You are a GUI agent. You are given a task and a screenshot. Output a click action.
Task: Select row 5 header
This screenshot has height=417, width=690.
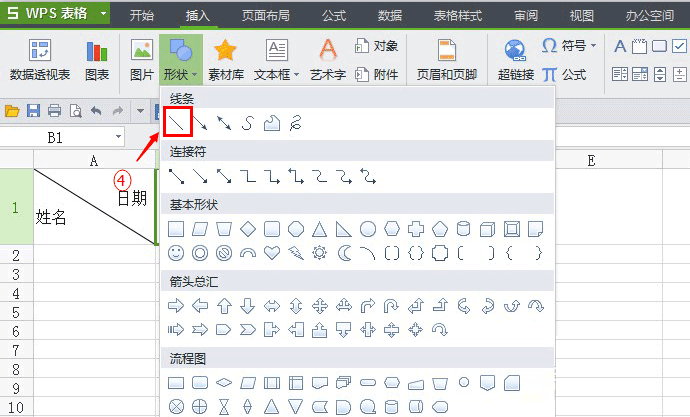pyautogui.click(x=16, y=312)
